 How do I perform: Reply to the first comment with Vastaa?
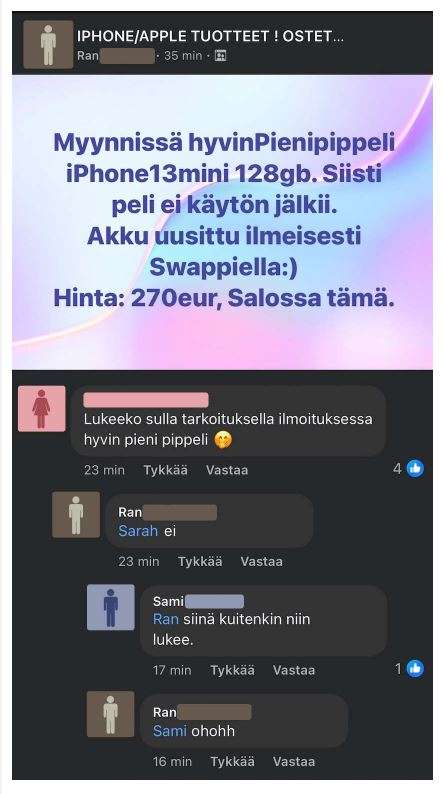click(x=227, y=470)
